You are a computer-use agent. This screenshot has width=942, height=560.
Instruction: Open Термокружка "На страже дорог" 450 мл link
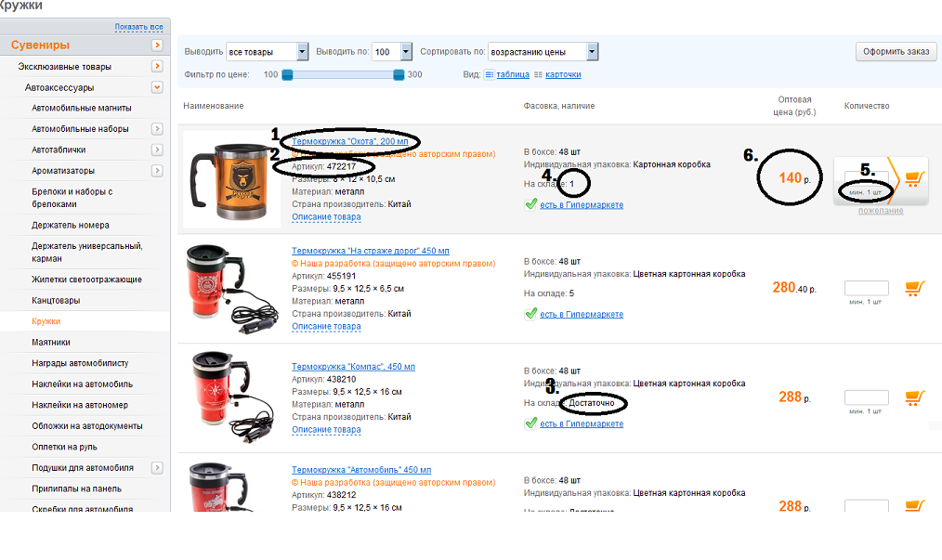[x=370, y=251]
